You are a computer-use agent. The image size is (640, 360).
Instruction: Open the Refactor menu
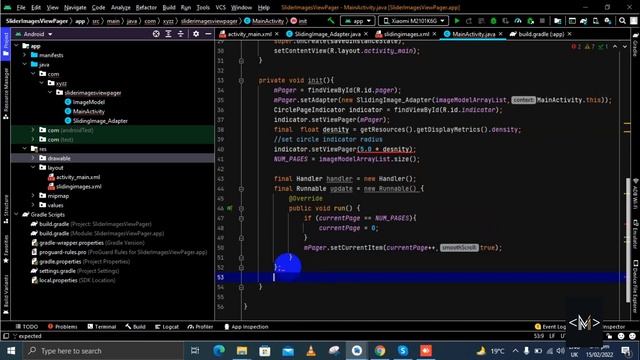(146, 7)
